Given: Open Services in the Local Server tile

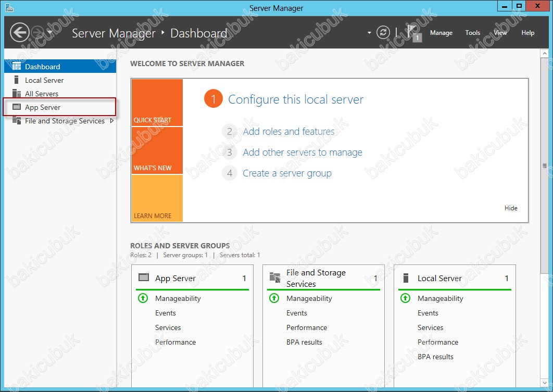Looking at the screenshot, I should click(x=430, y=327).
